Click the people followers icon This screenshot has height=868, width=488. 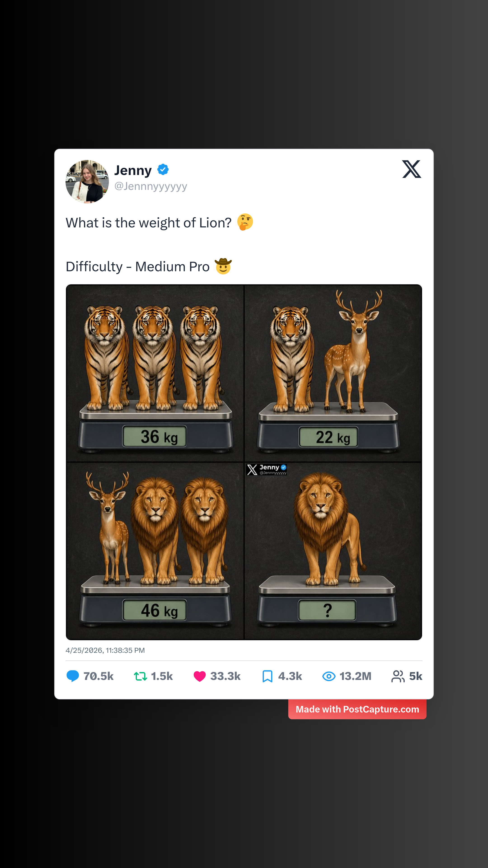(398, 676)
